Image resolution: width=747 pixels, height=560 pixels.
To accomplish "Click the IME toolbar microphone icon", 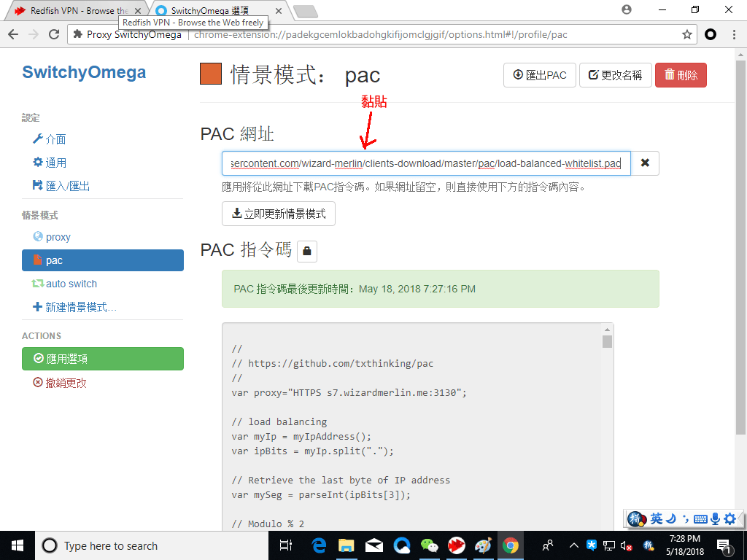I will tap(715, 518).
